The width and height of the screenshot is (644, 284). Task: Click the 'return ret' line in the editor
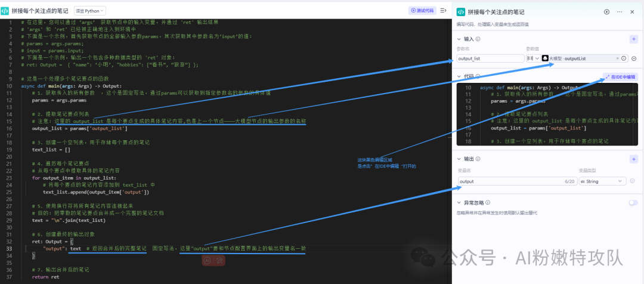[45, 277]
